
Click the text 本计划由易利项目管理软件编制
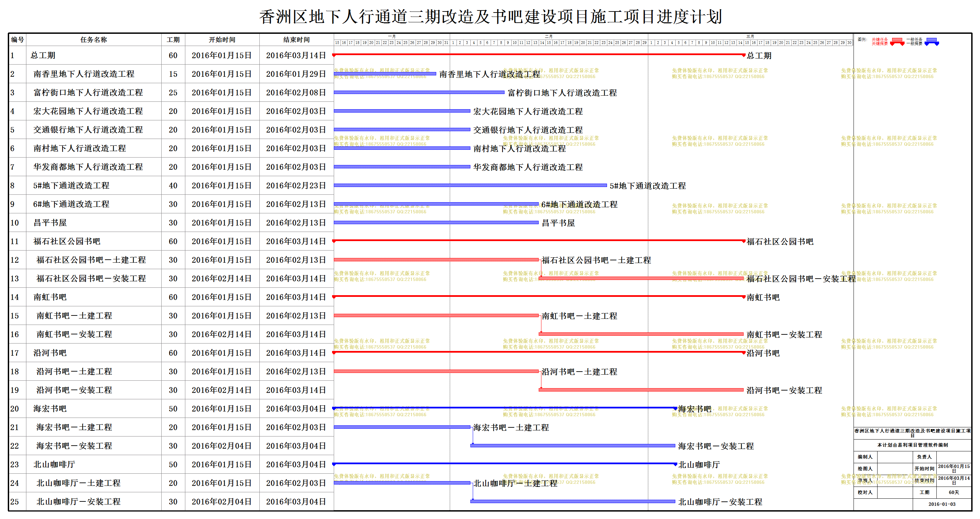(913, 445)
